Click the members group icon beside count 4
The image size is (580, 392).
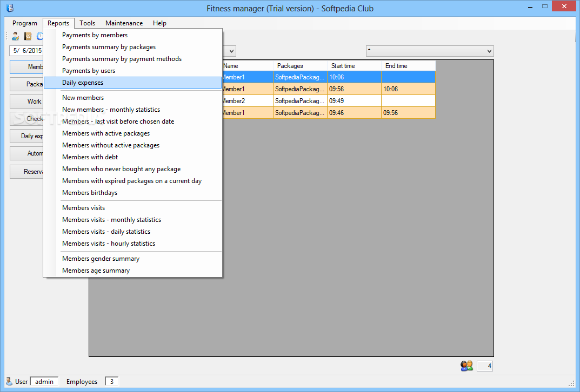click(466, 366)
